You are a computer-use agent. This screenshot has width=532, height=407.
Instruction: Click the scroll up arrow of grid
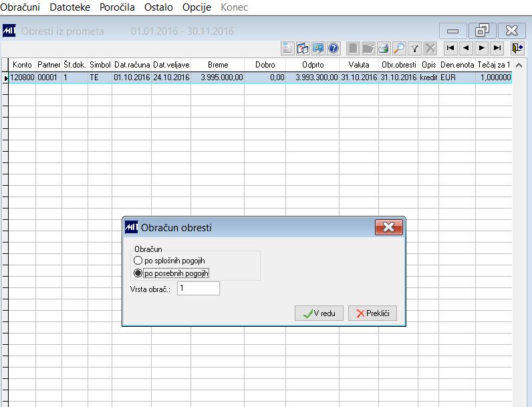click(x=519, y=65)
